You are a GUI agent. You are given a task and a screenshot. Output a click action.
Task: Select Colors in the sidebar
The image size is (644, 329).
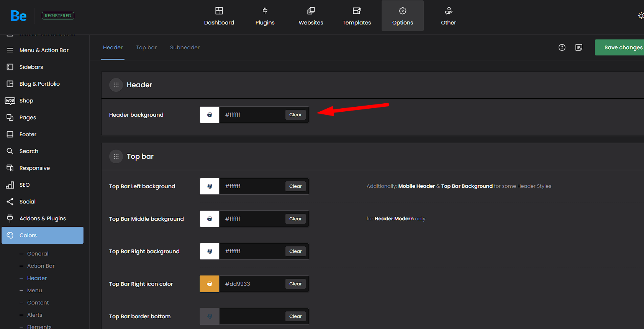point(43,235)
